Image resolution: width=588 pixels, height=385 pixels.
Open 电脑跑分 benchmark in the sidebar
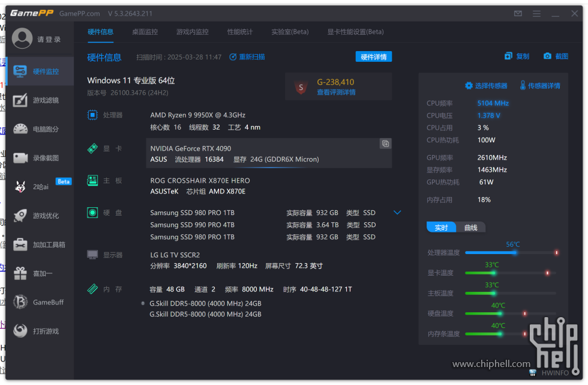pyautogui.click(x=40, y=129)
